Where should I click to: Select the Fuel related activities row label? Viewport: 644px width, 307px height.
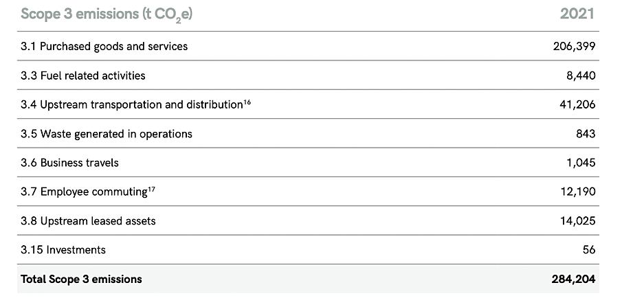[83, 76]
